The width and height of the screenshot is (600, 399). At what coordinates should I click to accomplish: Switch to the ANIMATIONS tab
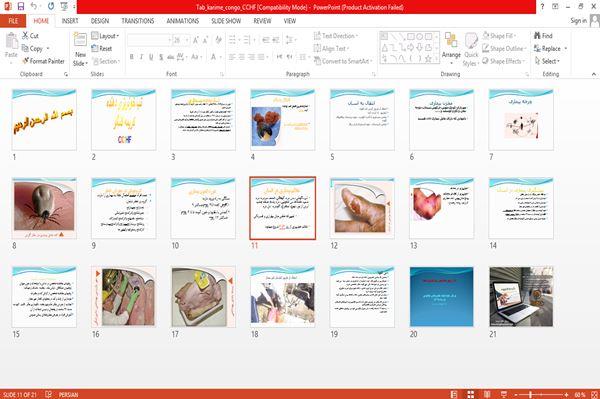coord(183,21)
